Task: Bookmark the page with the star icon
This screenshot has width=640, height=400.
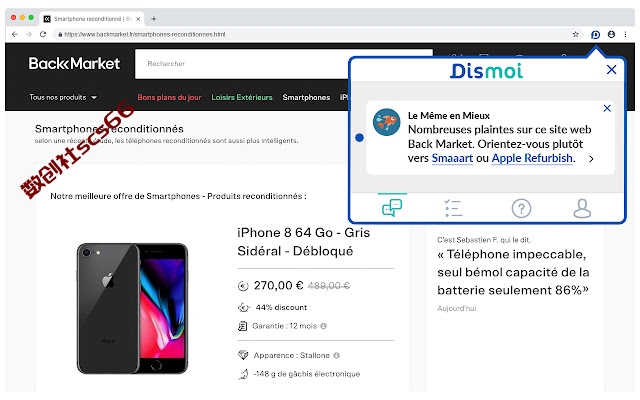Action: click(x=576, y=34)
